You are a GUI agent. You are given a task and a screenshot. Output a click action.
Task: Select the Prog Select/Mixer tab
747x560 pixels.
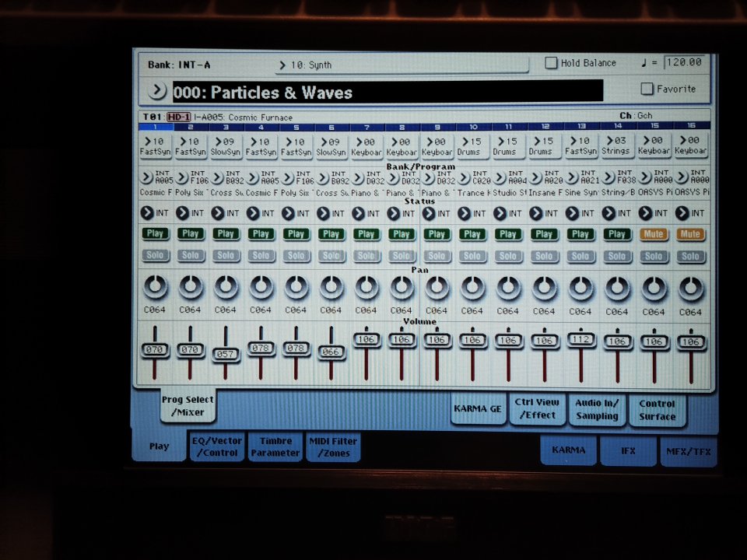tap(188, 406)
